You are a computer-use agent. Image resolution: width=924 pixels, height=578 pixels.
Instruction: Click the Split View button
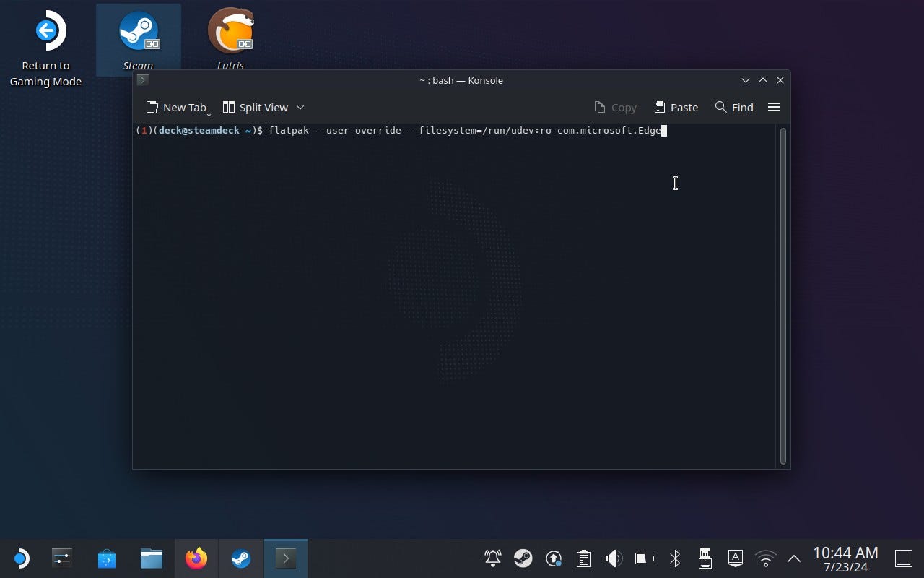255,107
